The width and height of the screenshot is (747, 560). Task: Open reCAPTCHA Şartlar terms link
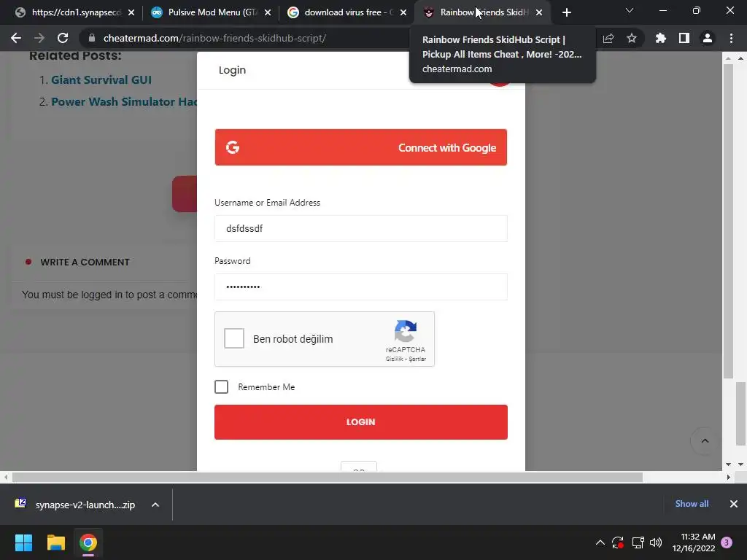tap(417, 359)
